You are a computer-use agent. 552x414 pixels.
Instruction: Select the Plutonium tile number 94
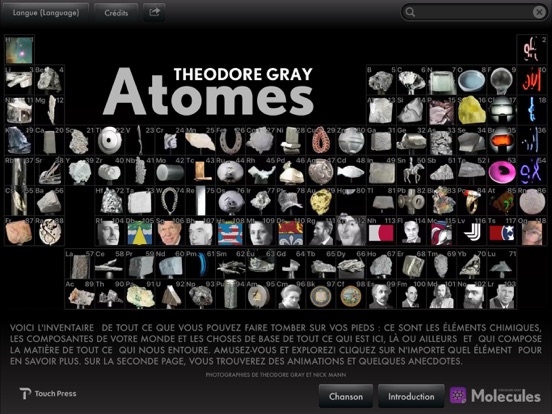[x=231, y=294]
